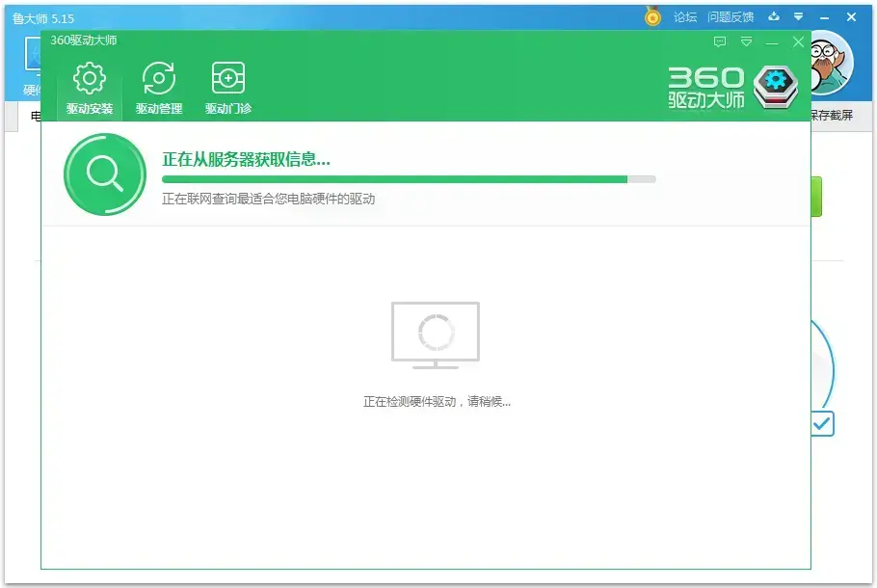The height and width of the screenshot is (588, 877).
Task: Click the monitor loading icon
Action: (436, 335)
